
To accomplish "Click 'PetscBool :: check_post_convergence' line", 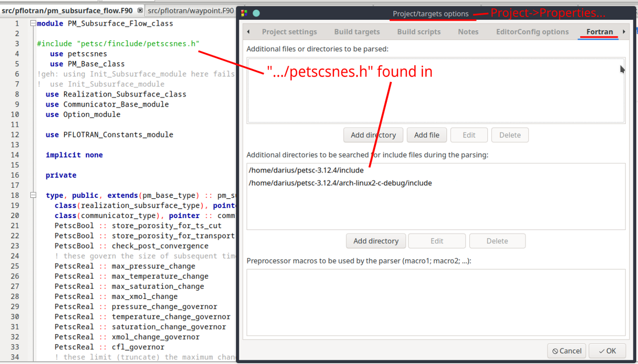I will [x=132, y=245].
